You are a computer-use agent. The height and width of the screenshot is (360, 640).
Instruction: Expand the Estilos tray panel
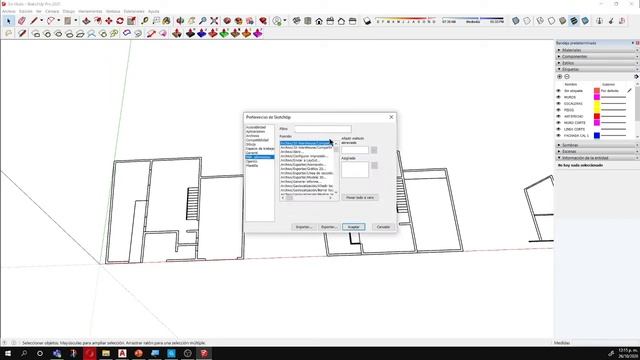tap(597, 63)
